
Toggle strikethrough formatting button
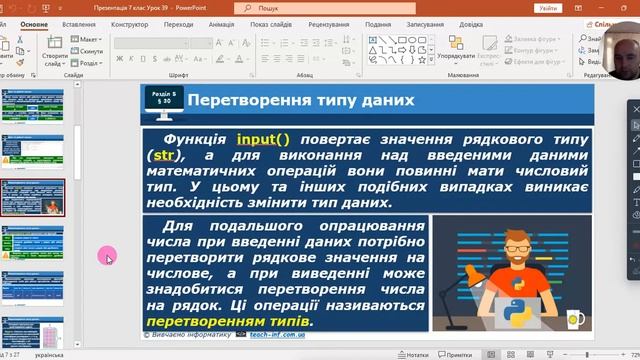(167, 59)
